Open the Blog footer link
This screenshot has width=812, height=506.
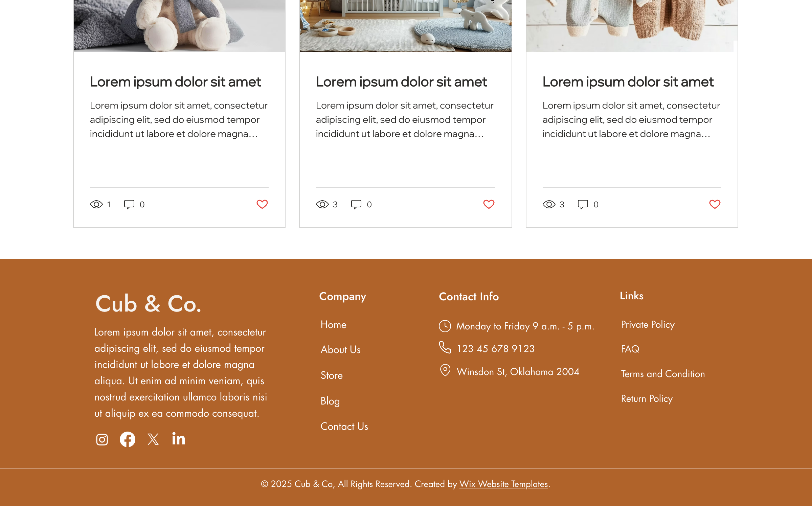coord(330,401)
